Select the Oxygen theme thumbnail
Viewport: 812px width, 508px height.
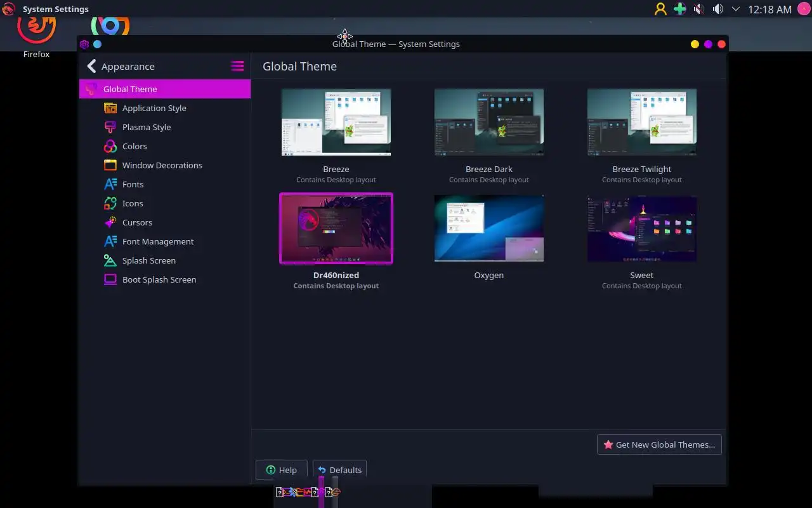(489, 228)
